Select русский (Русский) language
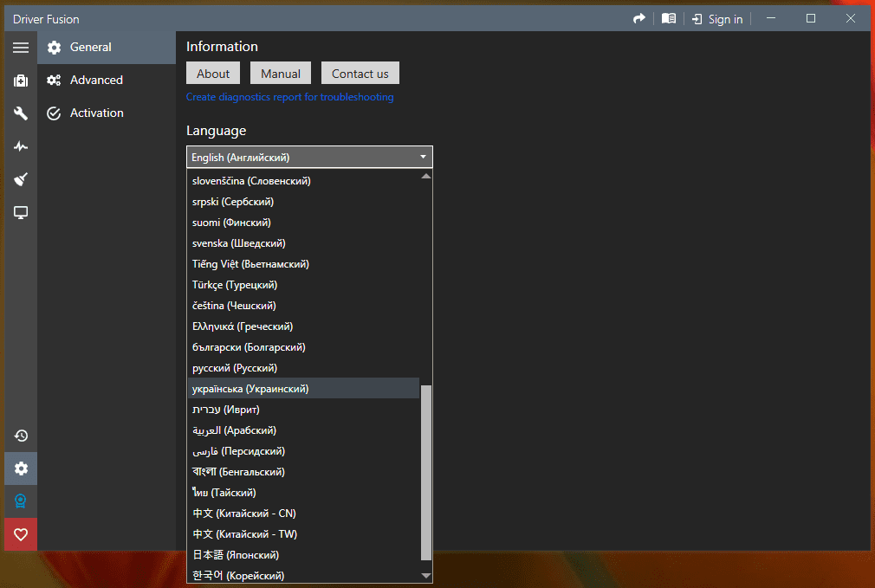Image resolution: width=875 pixels, height=588 pixels. pyautogui.click(x=303, y=368)
